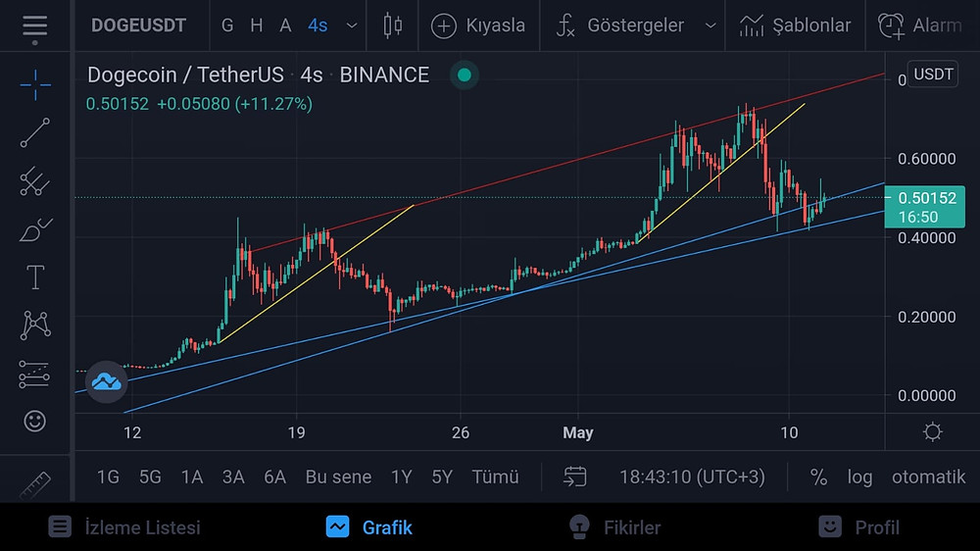Switch to Profil tab
980x551 pixels.
[859, 527]
